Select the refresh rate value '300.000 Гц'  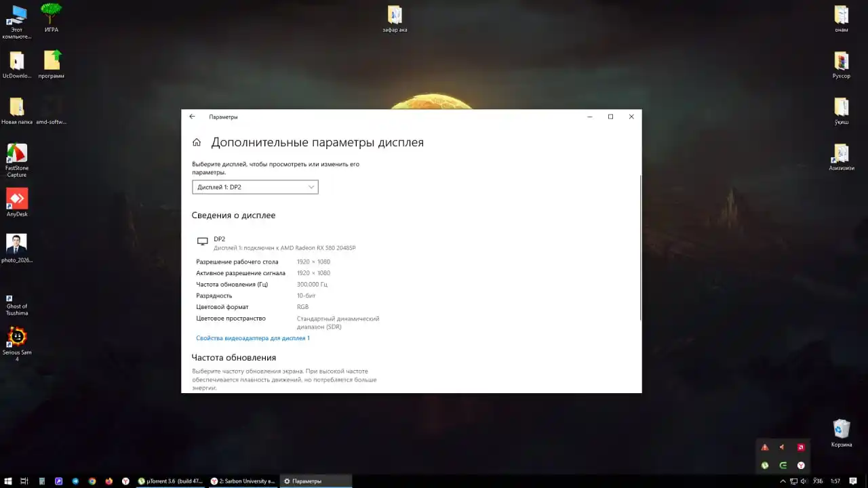(x=313, y=285)
